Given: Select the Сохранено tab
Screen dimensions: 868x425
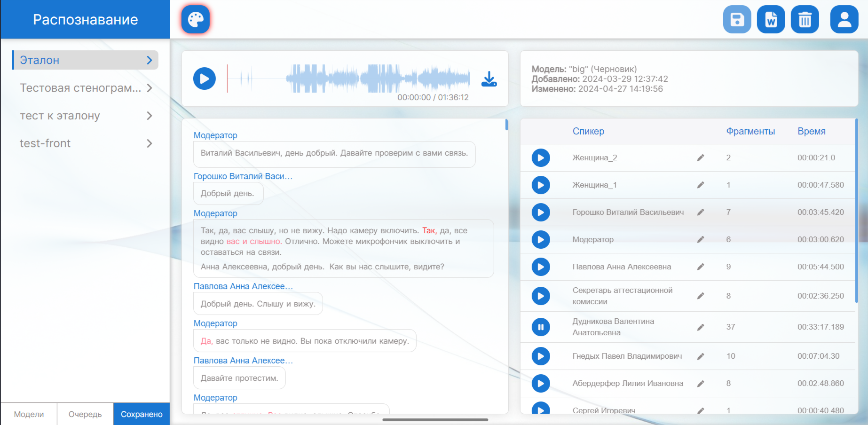Looking at the screenshot, I should [142, 414].
